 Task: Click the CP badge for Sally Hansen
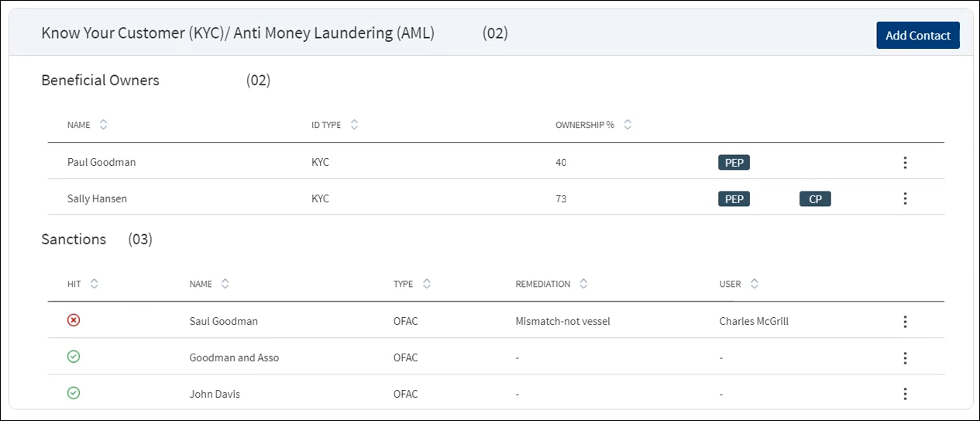815,199
